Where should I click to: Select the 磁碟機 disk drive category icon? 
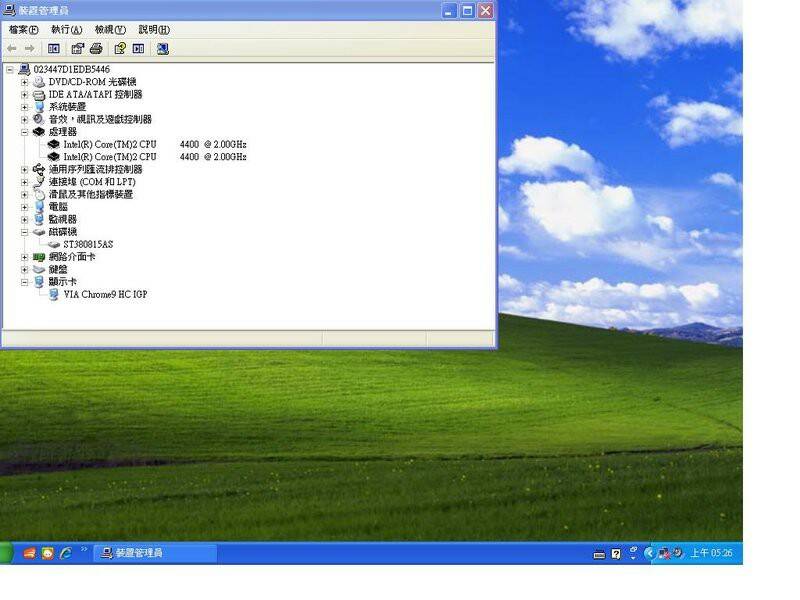(x=39, y=232)
